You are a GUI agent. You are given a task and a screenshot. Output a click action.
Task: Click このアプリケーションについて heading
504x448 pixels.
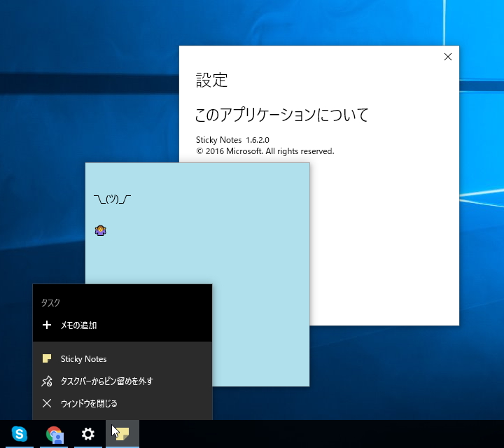[282, 115]
